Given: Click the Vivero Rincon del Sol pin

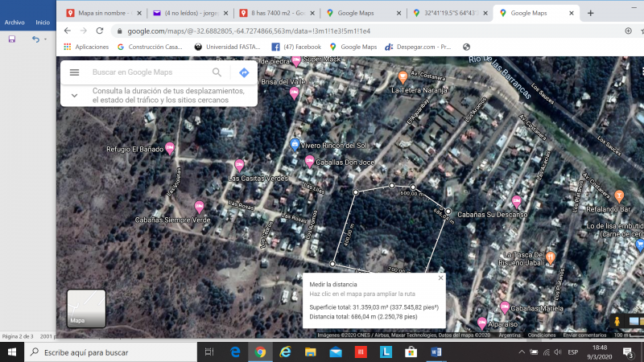Looking at the screenshot, I should point(295,144).
